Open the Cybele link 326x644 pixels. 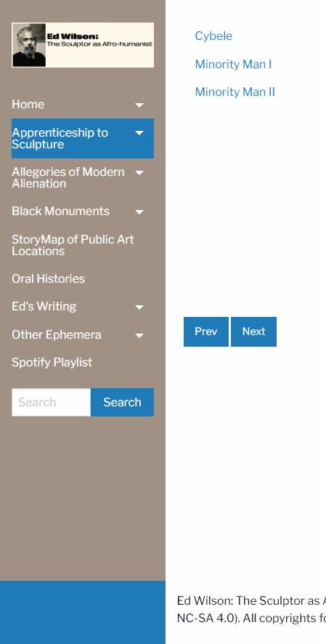pyautogui.click(x=213, y=36)
